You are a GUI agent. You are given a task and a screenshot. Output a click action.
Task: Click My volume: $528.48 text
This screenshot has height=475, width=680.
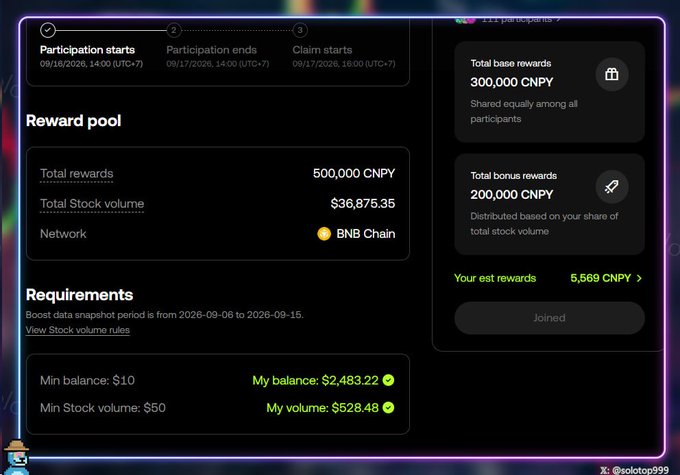point(322,408)
